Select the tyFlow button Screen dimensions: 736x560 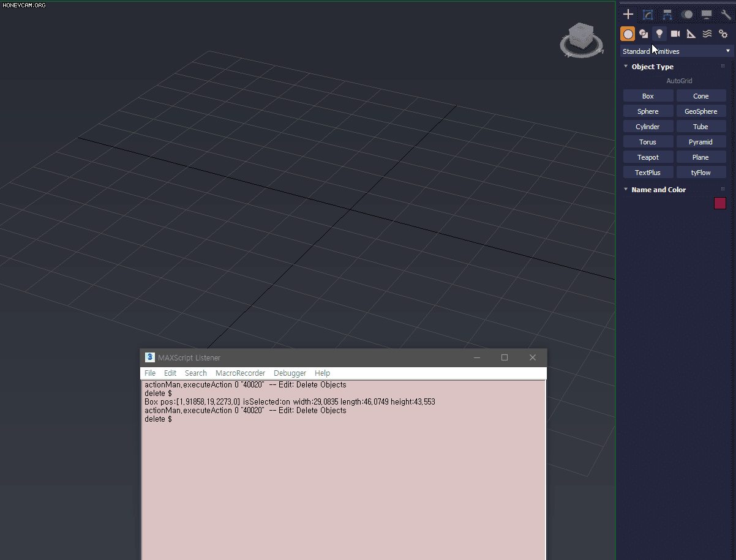pos(700,172)
